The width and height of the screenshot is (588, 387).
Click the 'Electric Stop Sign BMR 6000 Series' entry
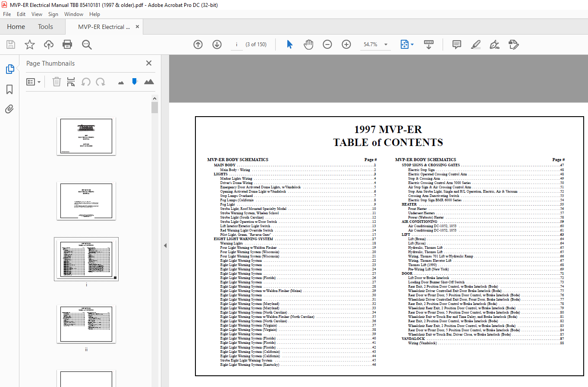click(x=435, y=200)
